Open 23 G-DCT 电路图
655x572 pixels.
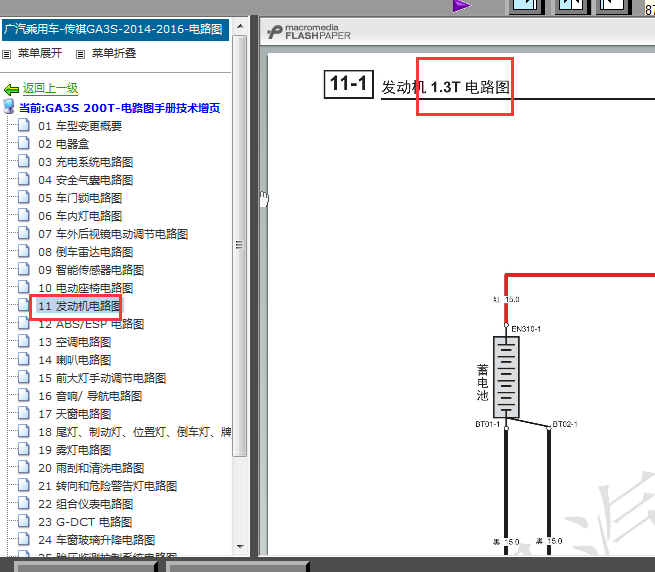[x=85, y=522]
